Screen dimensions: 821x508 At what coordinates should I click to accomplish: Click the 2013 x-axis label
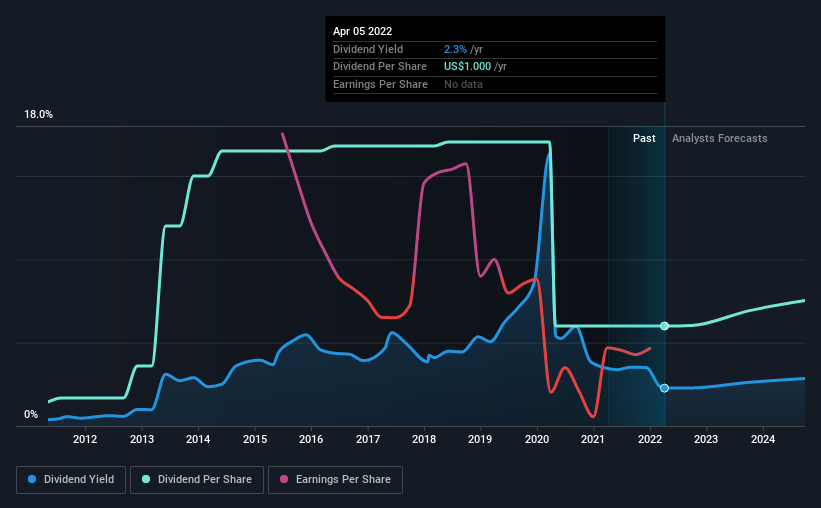click(x=141, y=439)
